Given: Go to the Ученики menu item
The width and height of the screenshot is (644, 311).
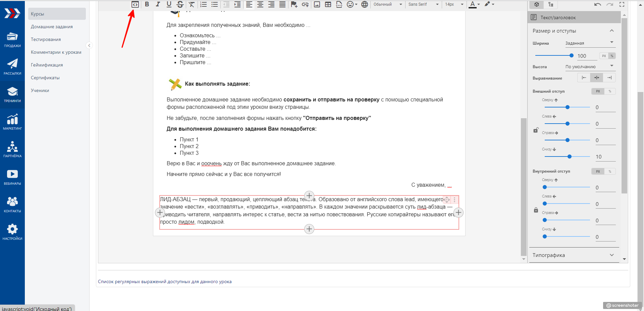Looking at the screenshot, I should click(40, 90).
